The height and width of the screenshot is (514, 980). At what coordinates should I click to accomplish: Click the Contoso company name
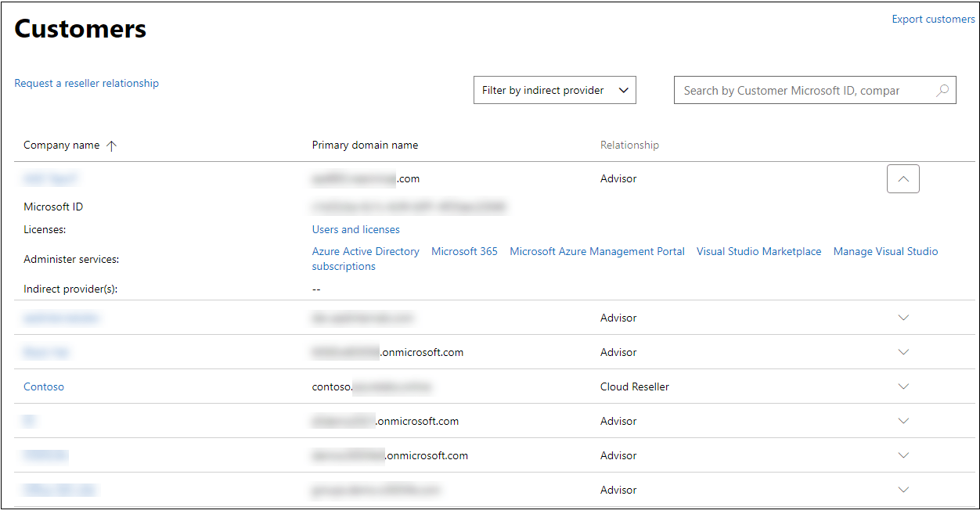[x=44, y=386]
